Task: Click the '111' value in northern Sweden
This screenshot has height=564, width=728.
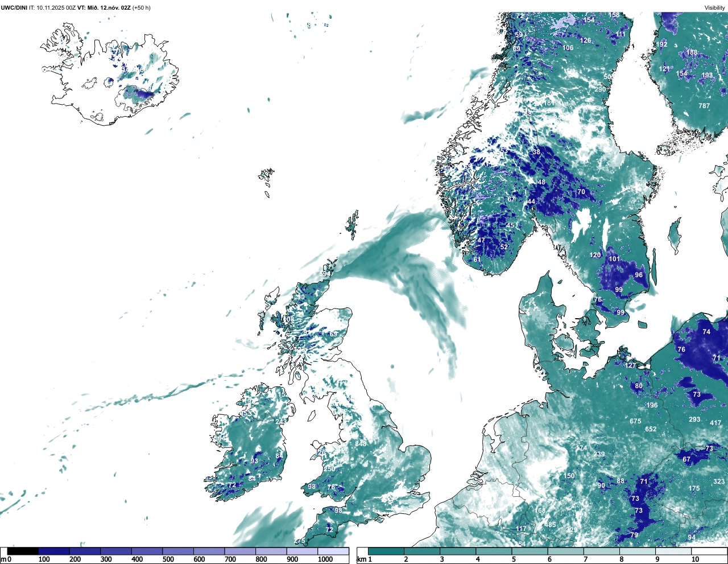Action: click(621, 34)
